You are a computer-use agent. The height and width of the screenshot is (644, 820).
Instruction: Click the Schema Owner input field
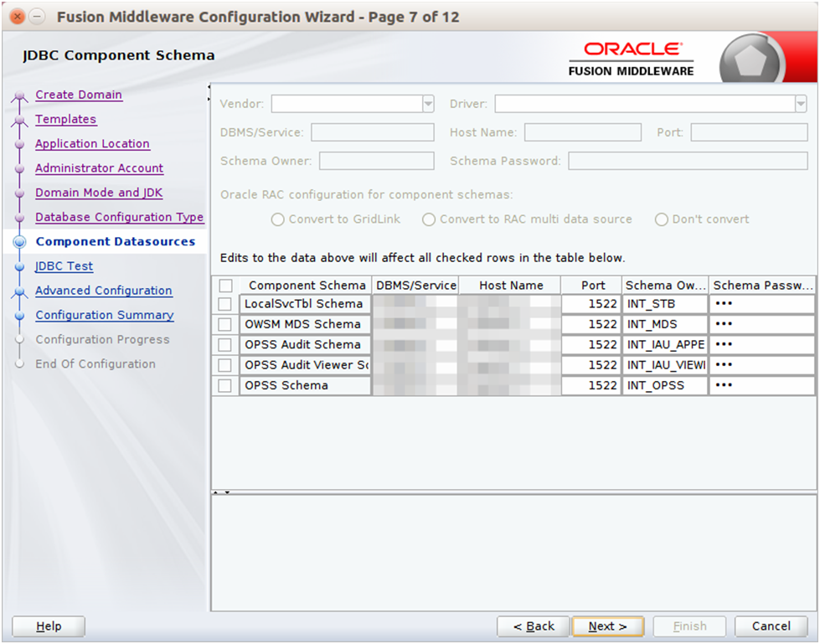tap(377, 161)
